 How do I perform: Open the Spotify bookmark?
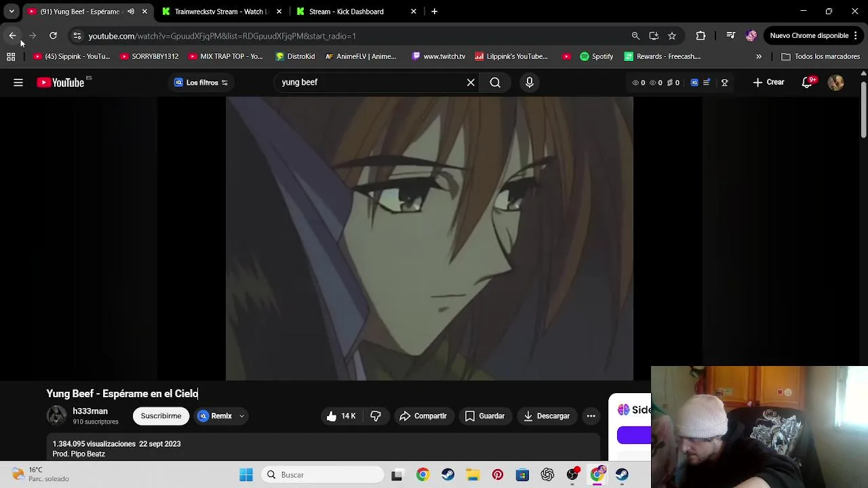click(x=596, y=57)
